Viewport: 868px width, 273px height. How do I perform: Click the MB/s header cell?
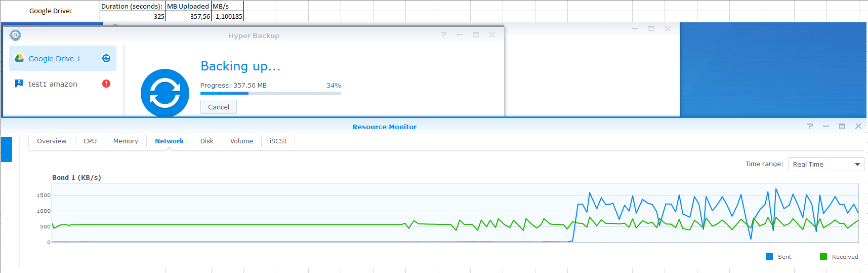[x=227, y=6]
